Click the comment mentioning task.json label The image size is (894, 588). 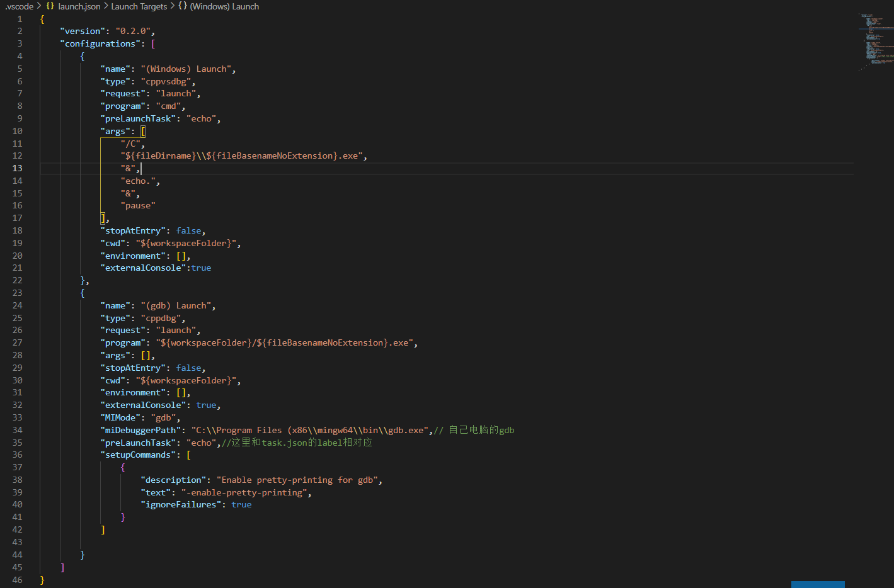click(x=297, y=443)
